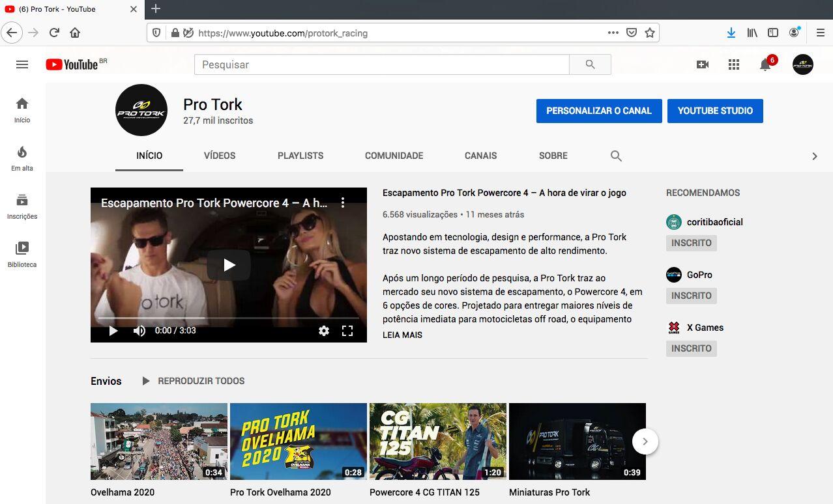Viewport: 833px width, 504px height.
Task: Open Inscrições in the sidebar
Action: pyautogui.click(x=22, y=200)
